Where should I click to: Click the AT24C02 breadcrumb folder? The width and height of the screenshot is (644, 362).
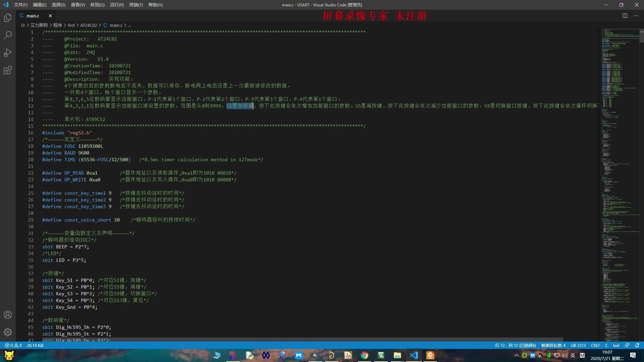tap(89, 25)
